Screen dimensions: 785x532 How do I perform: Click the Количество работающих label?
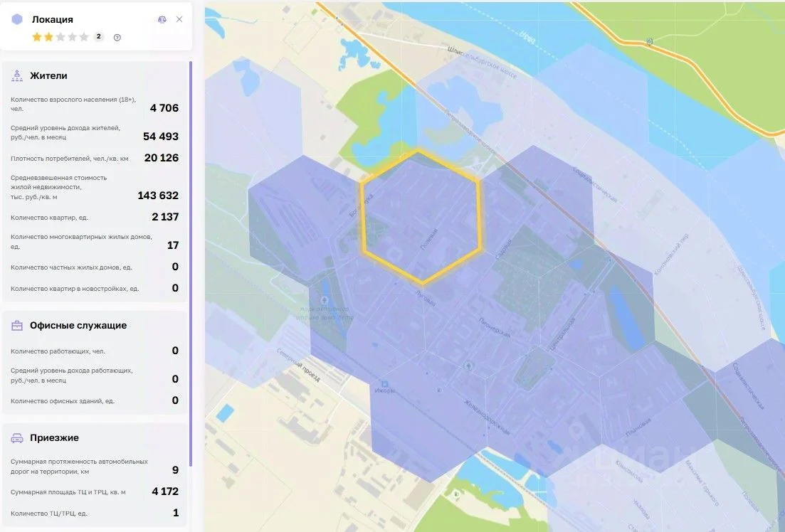pyautogui.click(x=58, y=351)
